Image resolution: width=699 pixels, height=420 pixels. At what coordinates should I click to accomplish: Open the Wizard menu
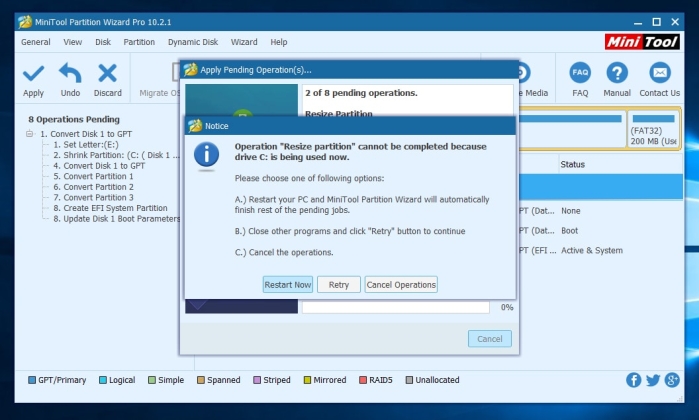point(244,42)
